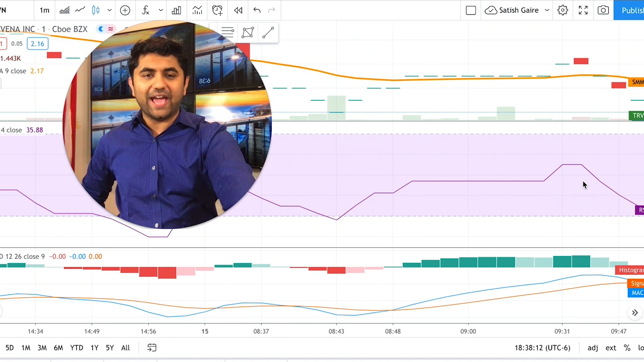Open the indicators fx menu
Screen dimensions: 644x362
coord(146,10)
